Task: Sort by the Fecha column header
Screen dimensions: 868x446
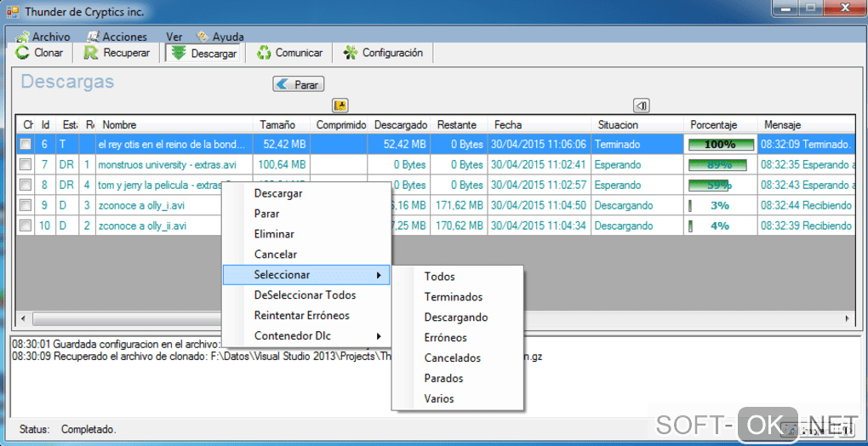Action: click(x=540, y=125)
